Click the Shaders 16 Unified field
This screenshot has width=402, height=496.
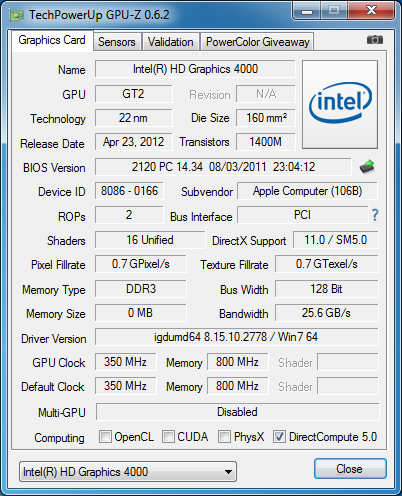pos(150,240)
